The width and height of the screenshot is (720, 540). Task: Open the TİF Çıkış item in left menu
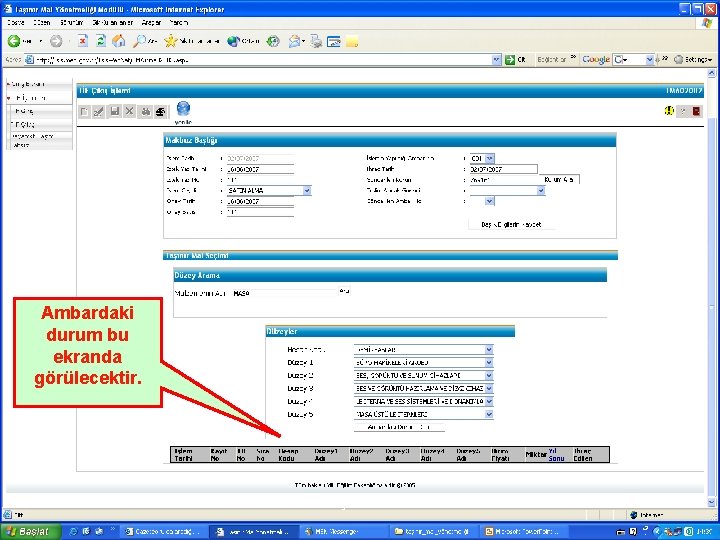(x=24, y=124)
